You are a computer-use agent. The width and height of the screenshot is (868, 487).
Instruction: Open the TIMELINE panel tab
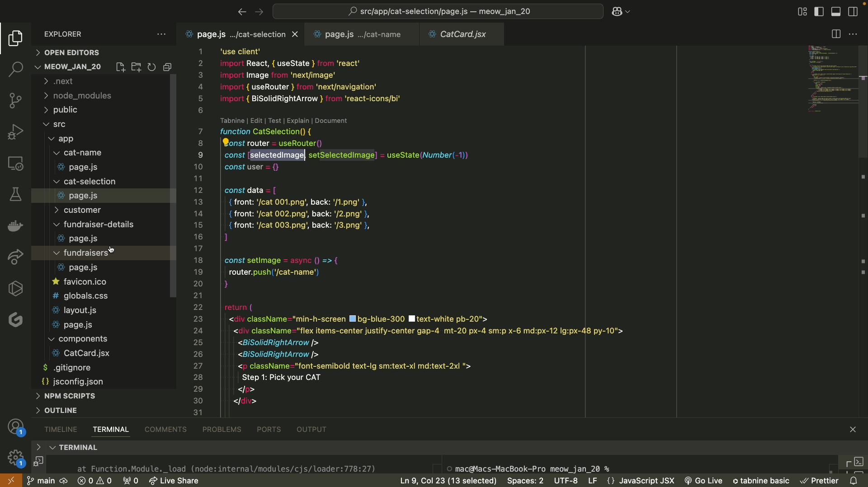pyautogui.click(x=61, y=430)
